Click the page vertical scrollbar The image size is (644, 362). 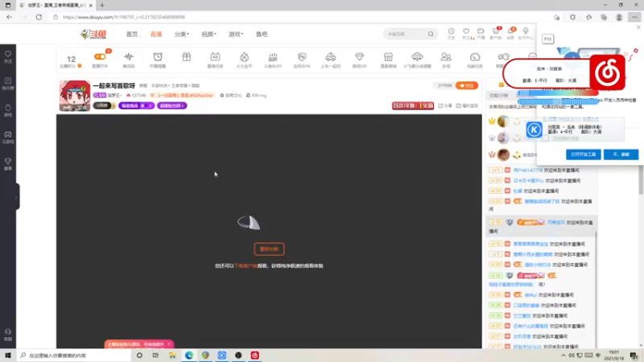(641, 179)
